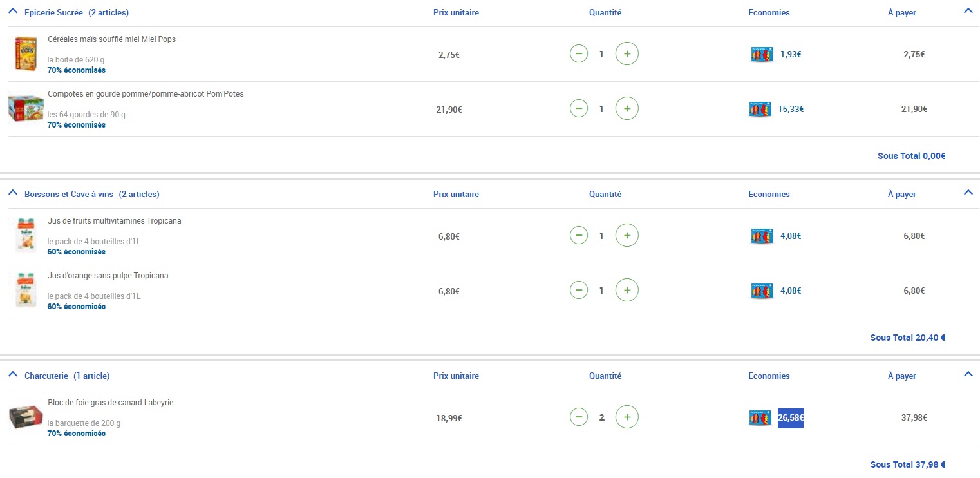980x478 pixels.
Task: Open Jus d'orange sans pulpe Tropicana link
Action: (x=108, y=276)
